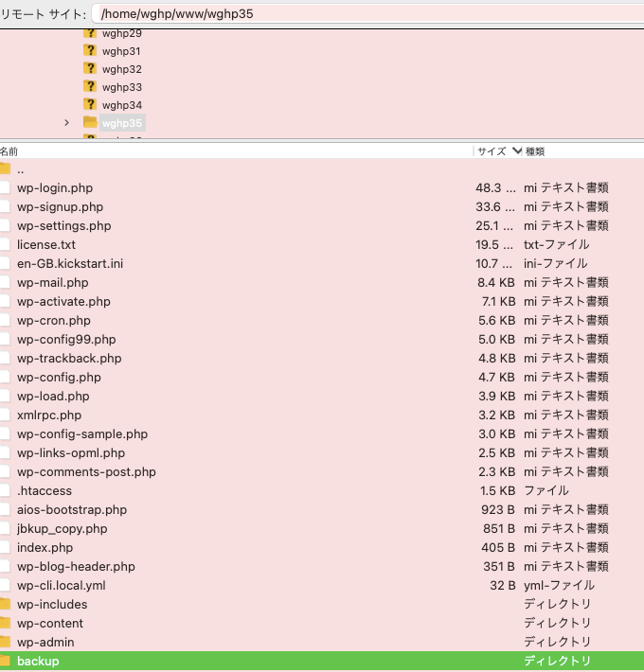Click the file icon beside wp-config.php
The width and height of the screenshot is (644, 672).
tap(5, 377)
